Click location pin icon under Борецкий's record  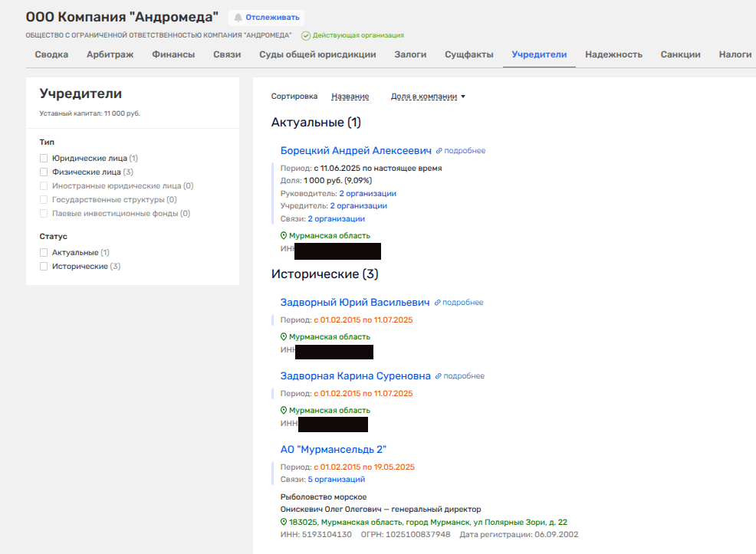tap(284, 236)
